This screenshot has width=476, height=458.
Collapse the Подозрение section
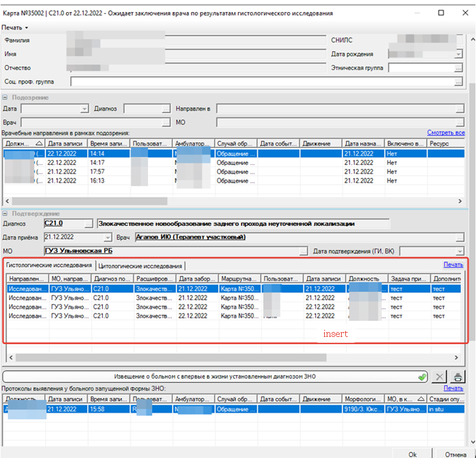pyautogui.click(x=5, y=98)
